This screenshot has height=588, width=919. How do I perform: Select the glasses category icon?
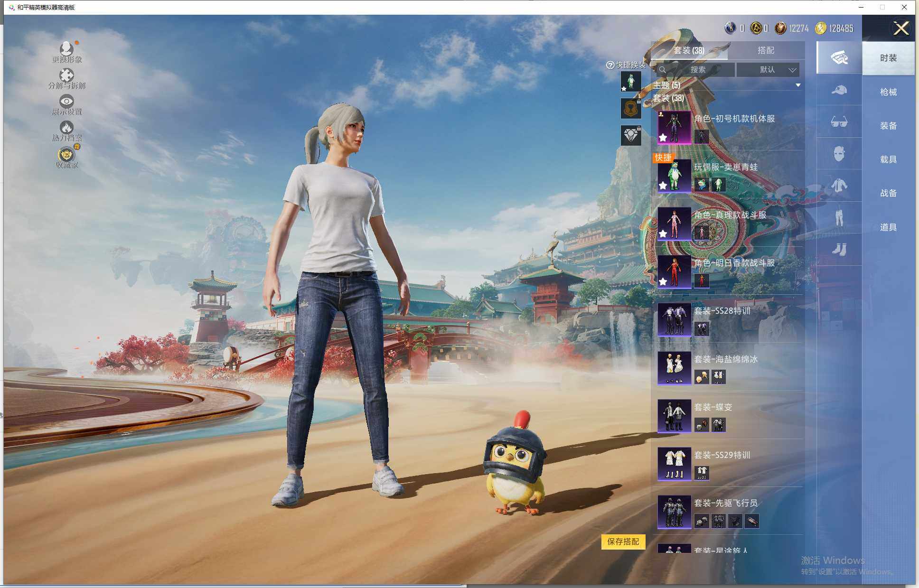(839, 122)
